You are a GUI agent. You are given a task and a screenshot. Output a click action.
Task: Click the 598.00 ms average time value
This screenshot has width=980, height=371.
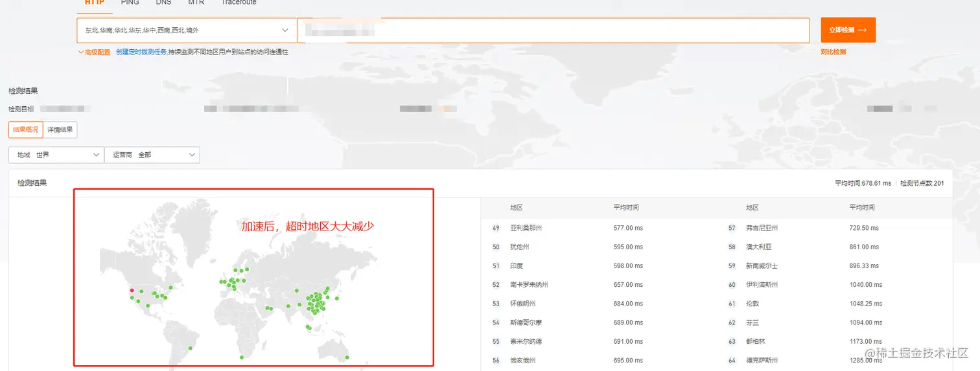628,265
